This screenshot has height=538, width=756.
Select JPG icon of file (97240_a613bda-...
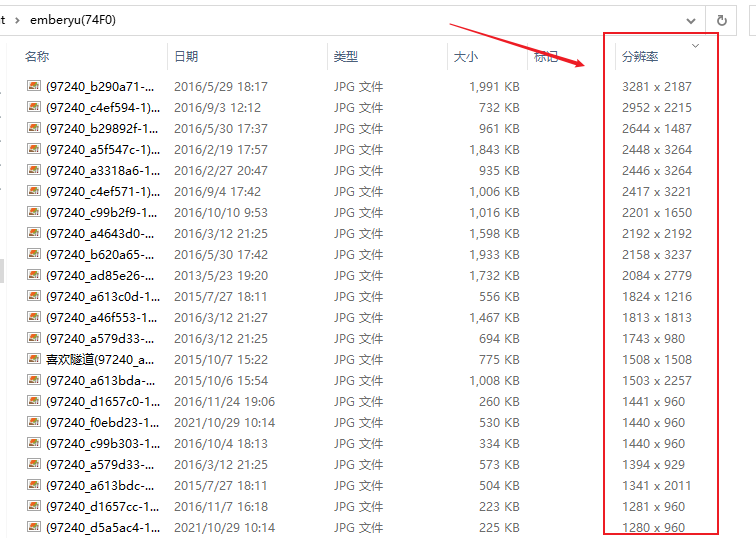point(34,380)
